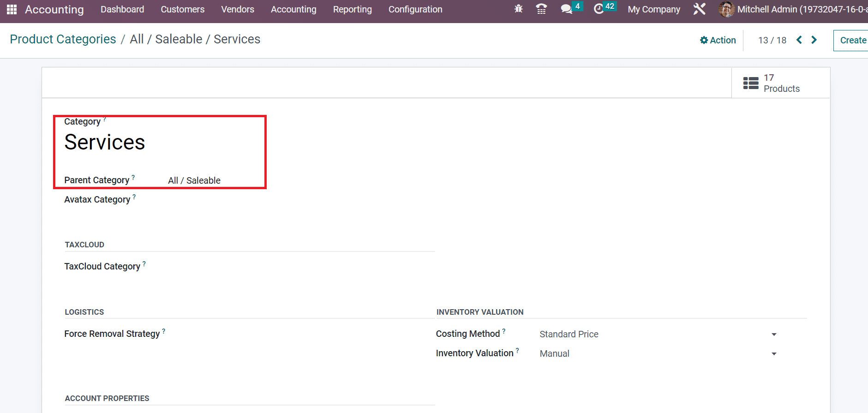Click the debug bug icon

click(x=519, y=9)
